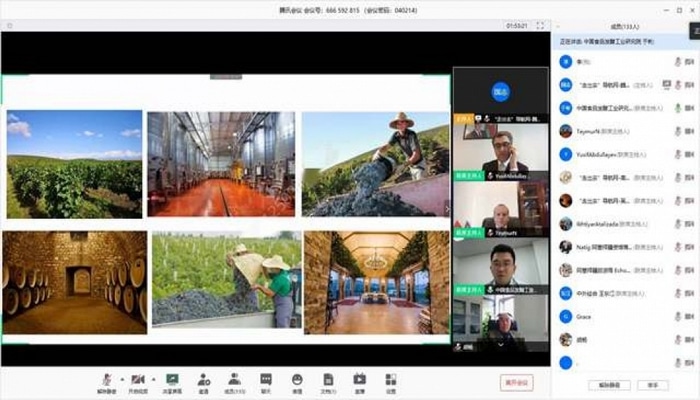The height and width of the screenshot is (400, 700).
Task: Open the share screen option
Action: (172, 380)
